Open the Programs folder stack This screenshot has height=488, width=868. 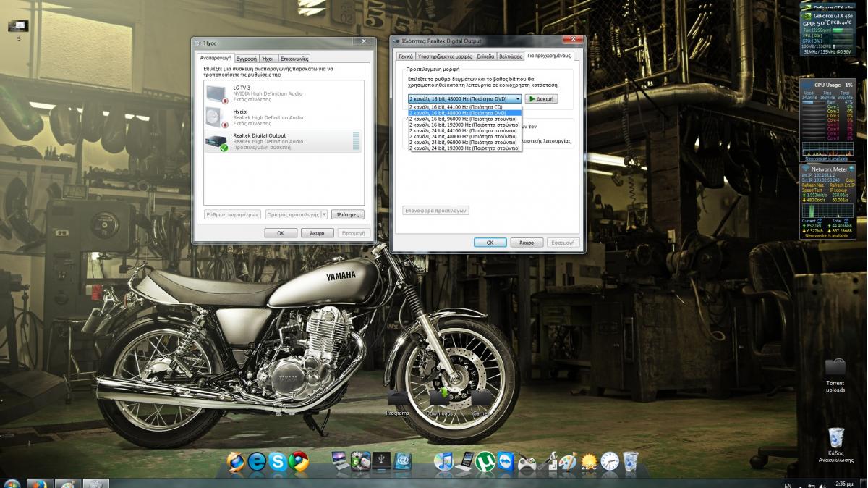(397, 402)
